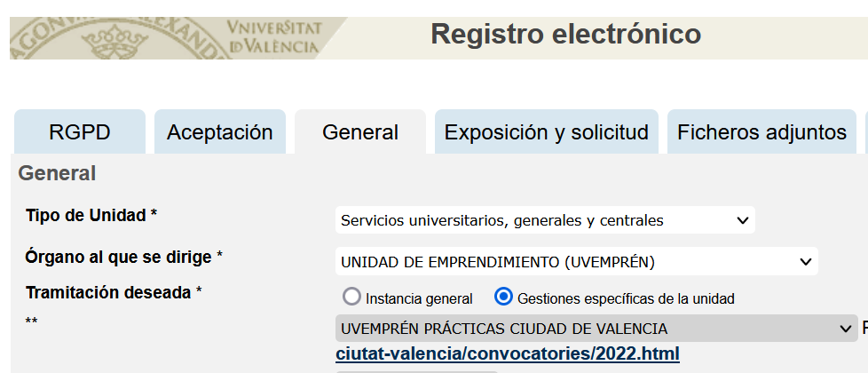
Task: Click arrow on UNIDAD DE EMPRENDIMIENTO combo box
Action: click(x=806, y=262)
